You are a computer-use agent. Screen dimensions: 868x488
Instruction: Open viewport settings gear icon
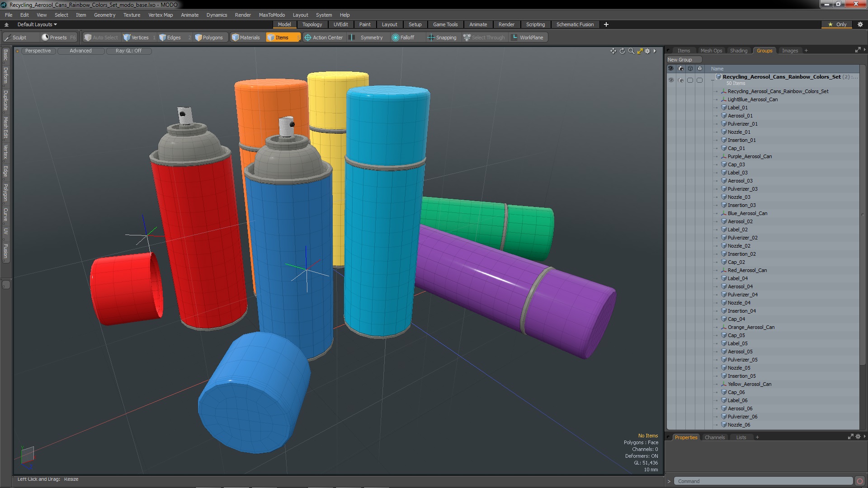[647, 51]
